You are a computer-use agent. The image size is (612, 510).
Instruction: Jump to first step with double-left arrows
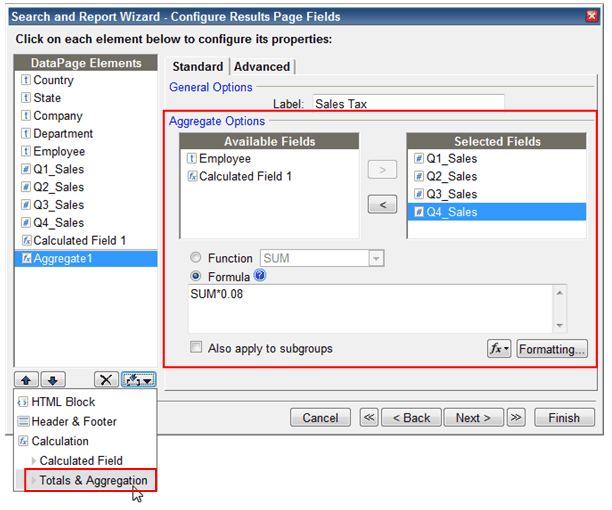(x=369, y=418)
